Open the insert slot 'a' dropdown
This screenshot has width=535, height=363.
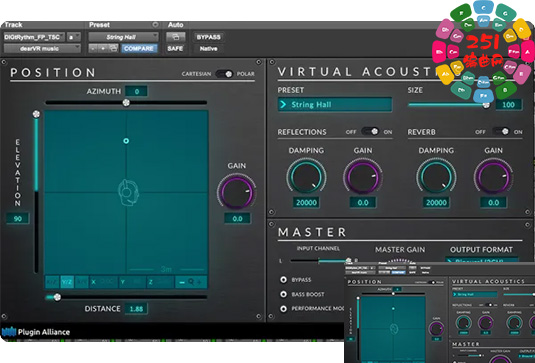coord(74,37)
